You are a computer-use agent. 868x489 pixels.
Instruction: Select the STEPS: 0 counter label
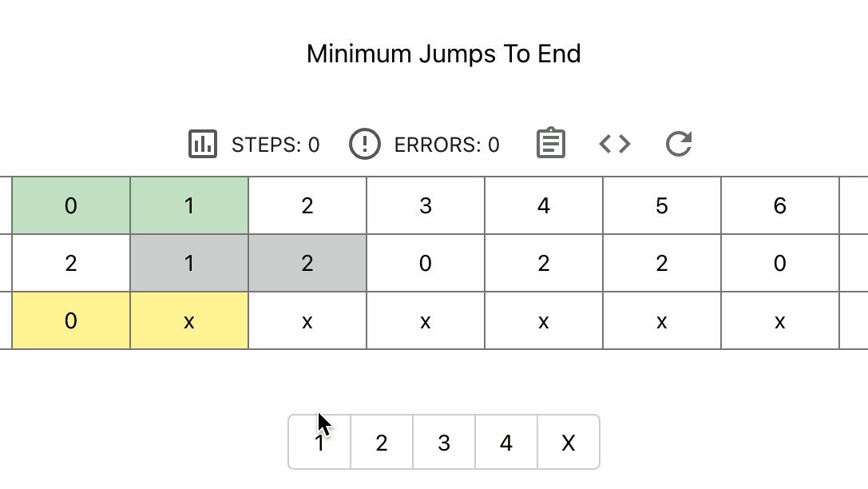[275, 145]
